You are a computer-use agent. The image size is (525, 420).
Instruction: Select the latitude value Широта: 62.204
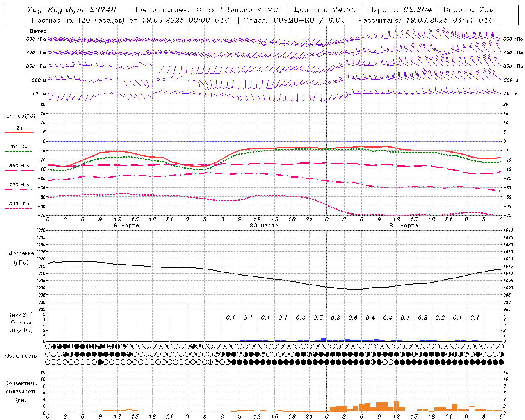pyautogui.click(x=399, y=10)
